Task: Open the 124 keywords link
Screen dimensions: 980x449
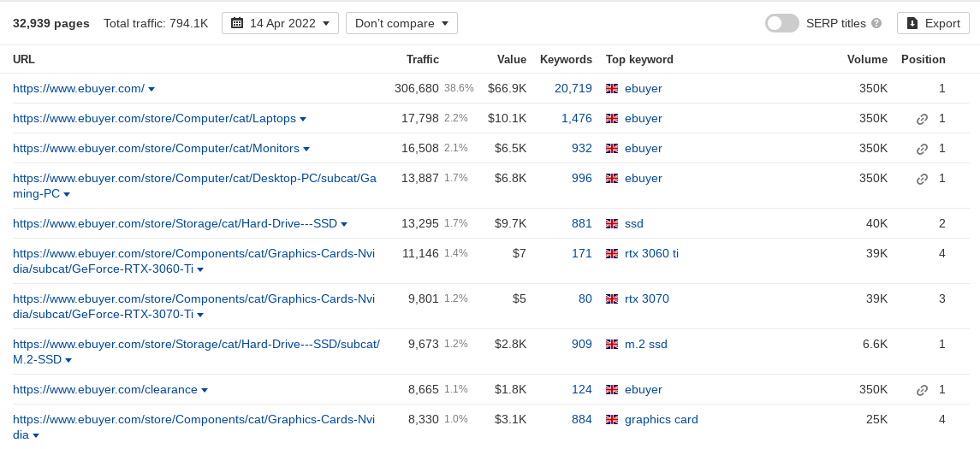Action: click(x=582, y=390)
